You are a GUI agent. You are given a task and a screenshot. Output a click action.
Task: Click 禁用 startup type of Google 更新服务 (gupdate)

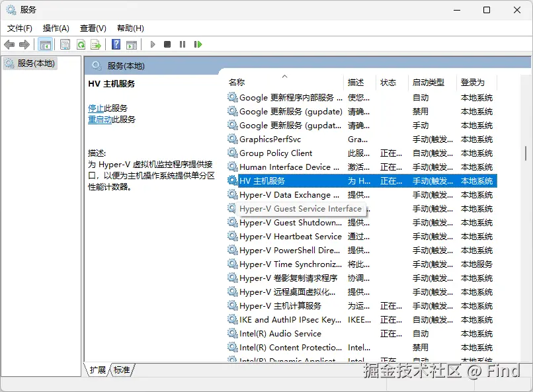421,112
